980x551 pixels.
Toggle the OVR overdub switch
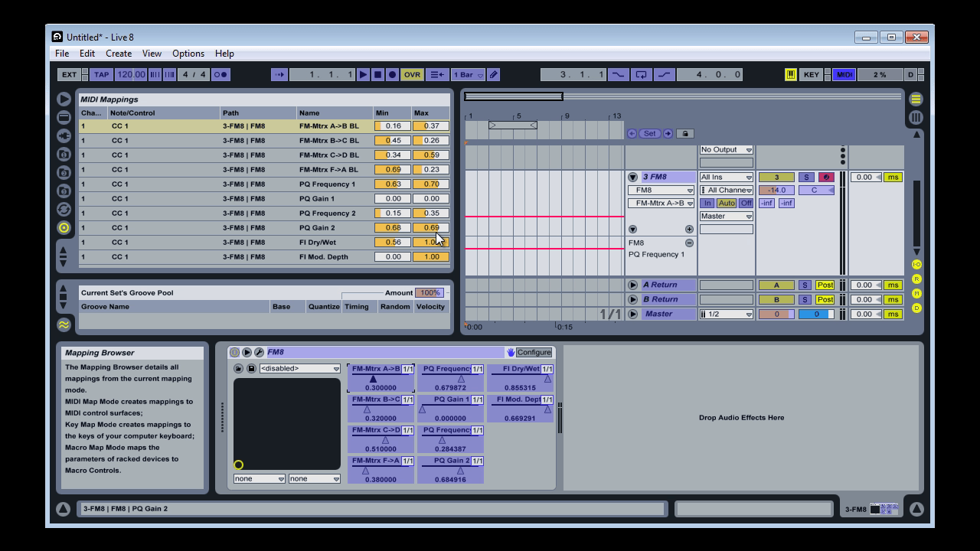(412, 74)
